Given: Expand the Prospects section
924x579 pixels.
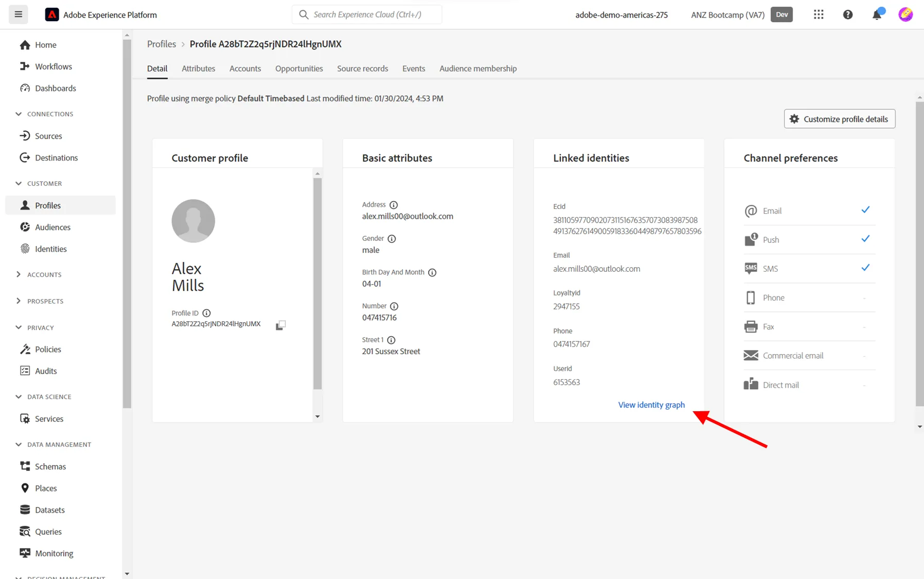Looking at the screenshot, I should point(19,301).
